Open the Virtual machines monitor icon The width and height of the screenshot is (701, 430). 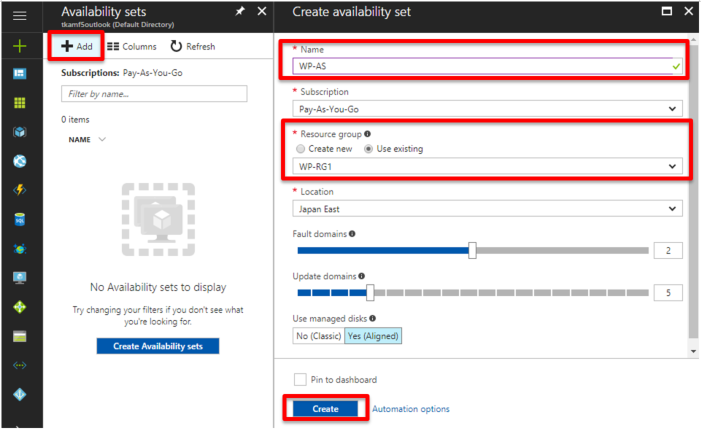[x=20, y=278]
